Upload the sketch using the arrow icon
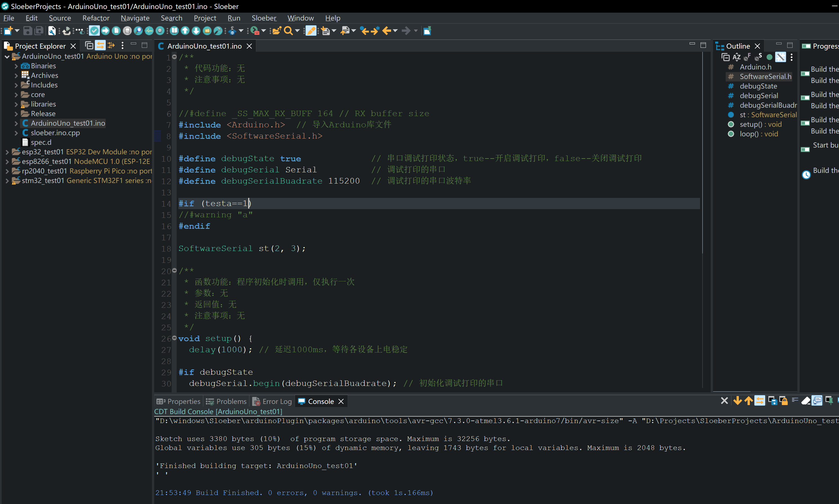 coord(106,31)
